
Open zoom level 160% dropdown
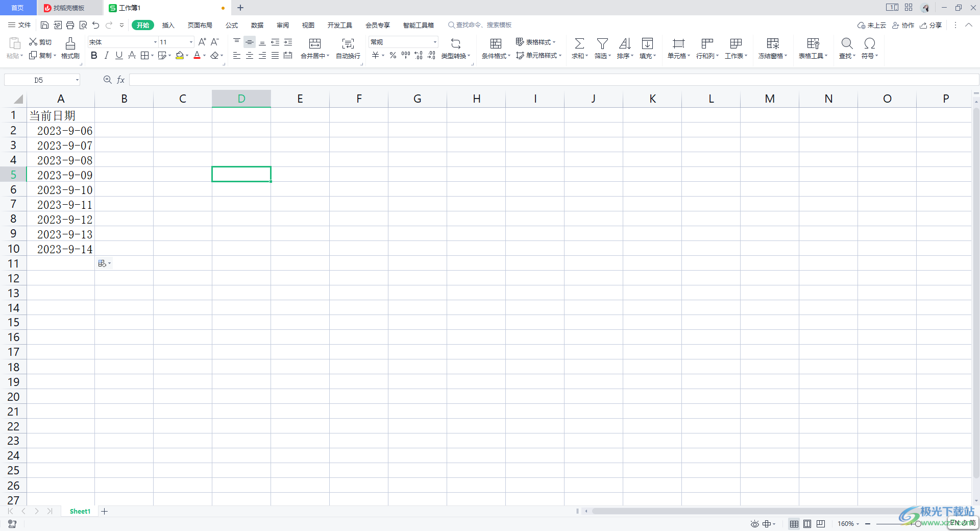click(848, 524)
